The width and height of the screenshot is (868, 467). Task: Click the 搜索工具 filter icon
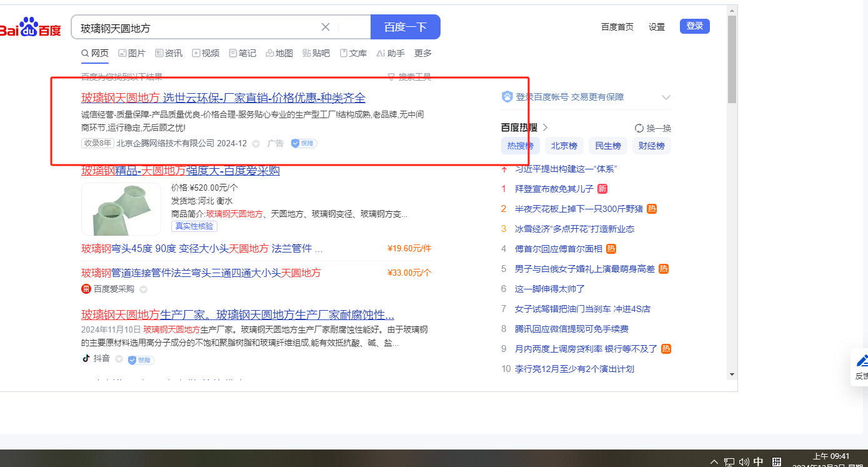391,77
